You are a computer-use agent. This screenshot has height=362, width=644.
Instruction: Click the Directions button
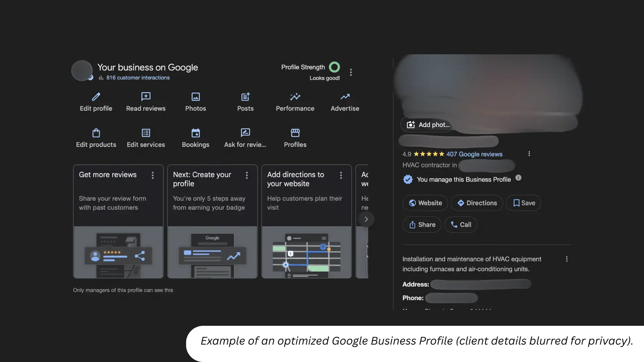(x=477, y=203)
